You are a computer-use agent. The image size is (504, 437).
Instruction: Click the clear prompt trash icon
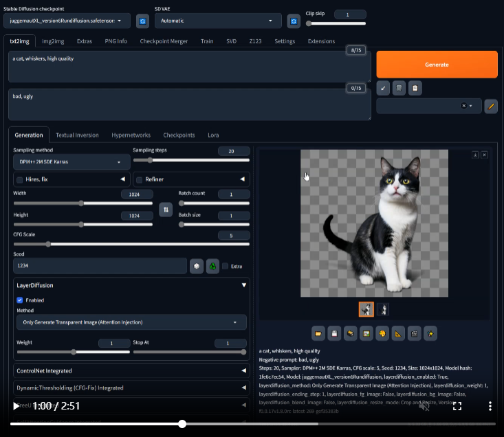(x=399, y=88)
